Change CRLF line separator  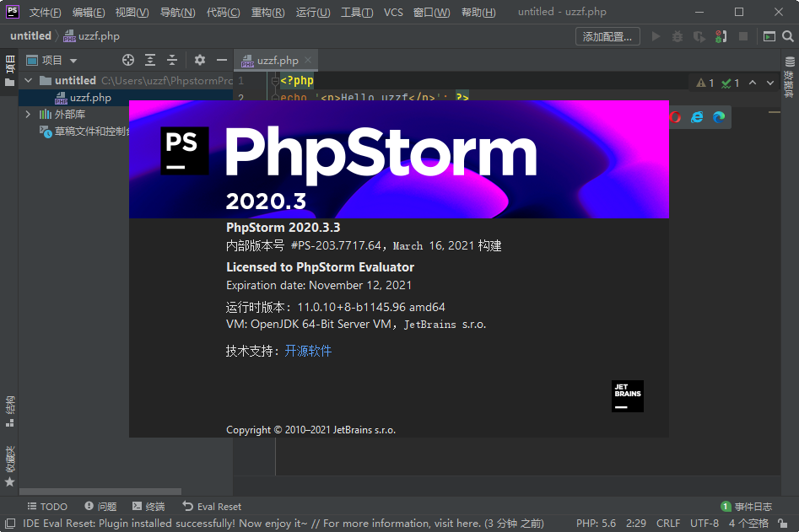[668, 524]
